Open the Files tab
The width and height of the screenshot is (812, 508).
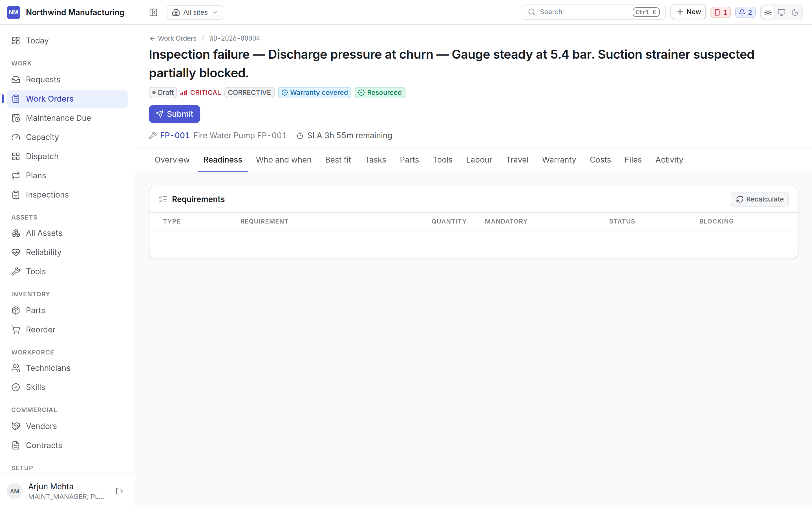(x=633, y=160)
